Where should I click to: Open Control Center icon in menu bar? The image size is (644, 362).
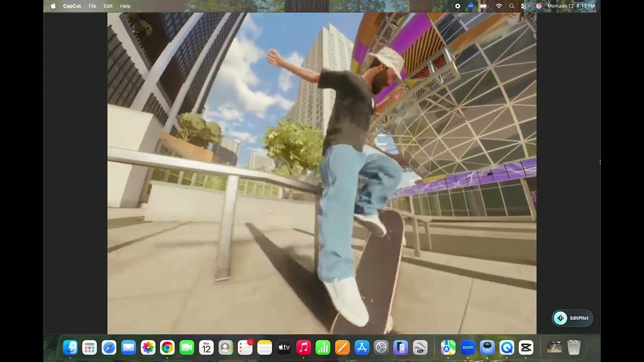(x=525, y=6)
